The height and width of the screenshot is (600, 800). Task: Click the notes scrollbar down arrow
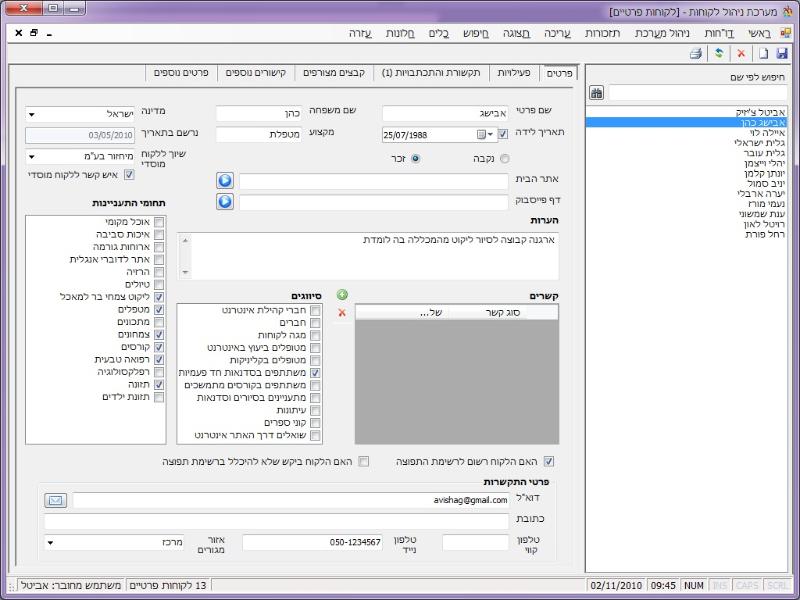(185, 272)
